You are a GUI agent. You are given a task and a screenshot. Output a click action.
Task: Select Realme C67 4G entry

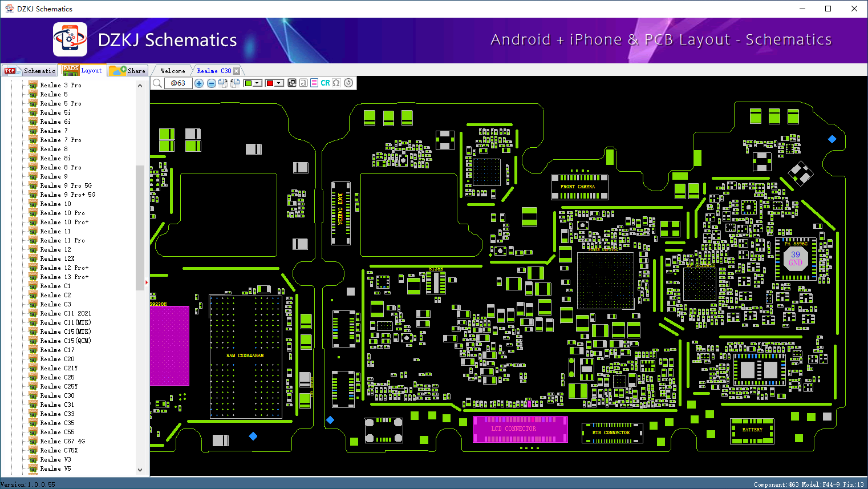pos(62,441)
